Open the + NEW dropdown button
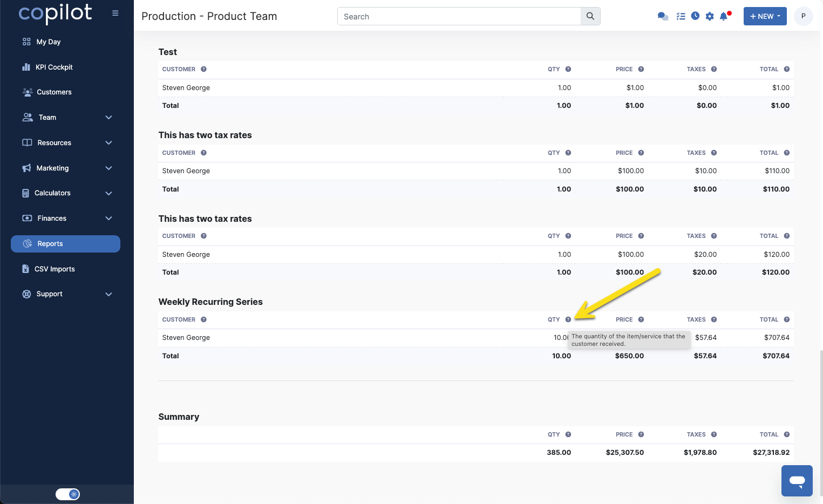 pos(765,16)
